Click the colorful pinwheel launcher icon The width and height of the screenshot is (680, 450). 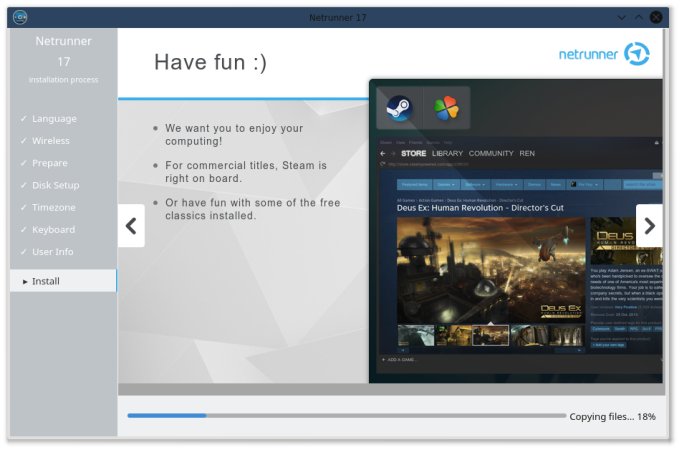[445, 107]
